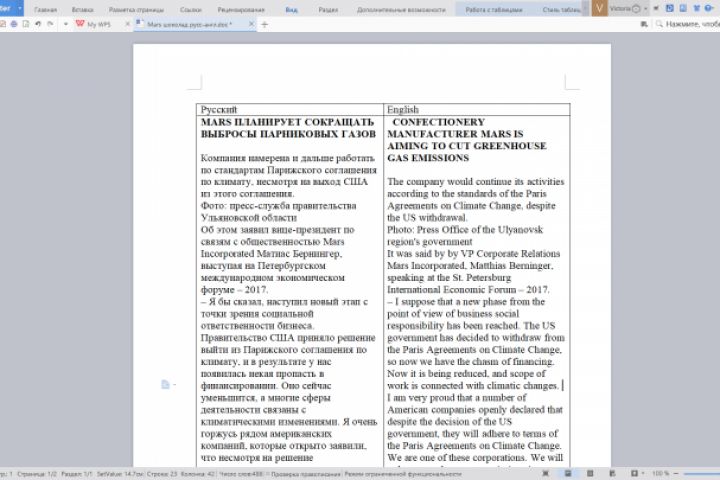
Task: Select the web layout view icon
Action: pyautogui.click(x=612, y=473)
